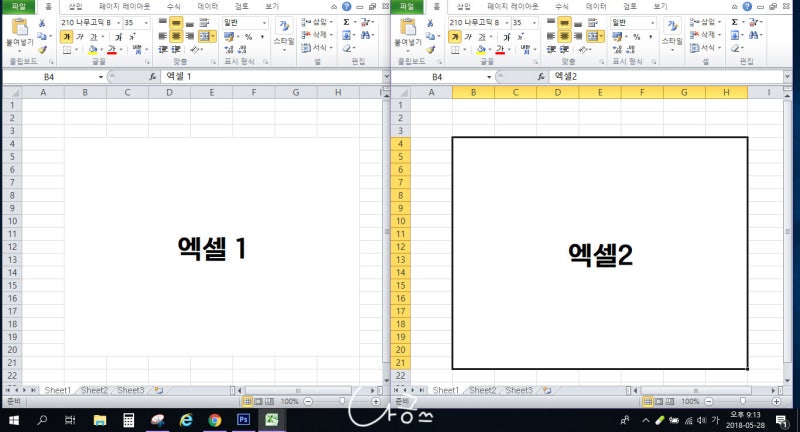This screenshot has width=800, height=432.
Task: Toggle middle vertical align in left Excel window
Action: coord(176,23)
